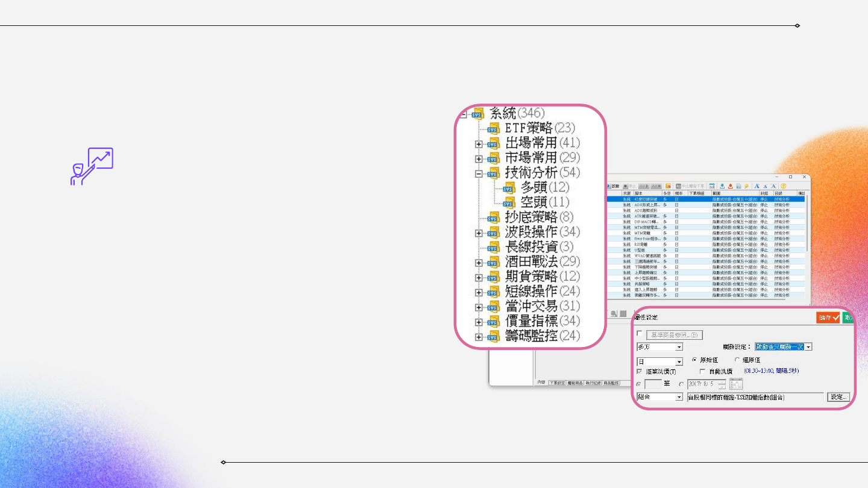Open the 觸發設定 dropdown
Image resolution: width=868 pixels, height=488 pixels.
point(808,347)
